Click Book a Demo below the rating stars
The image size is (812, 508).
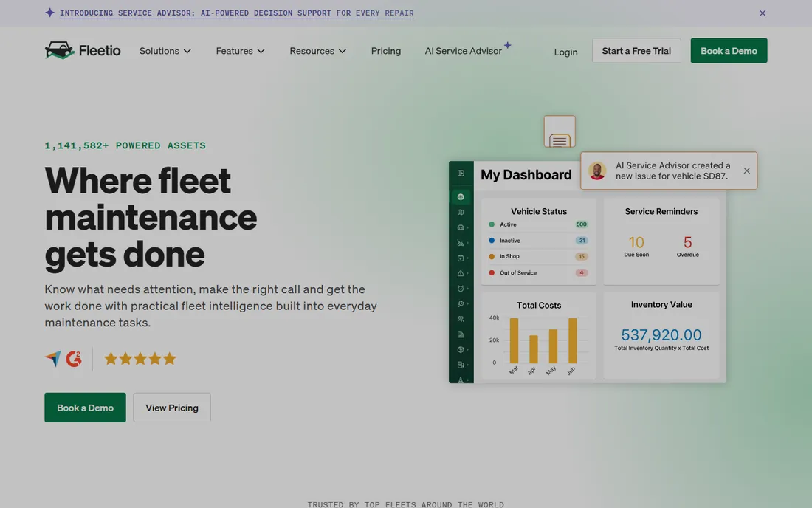point(85,408)
